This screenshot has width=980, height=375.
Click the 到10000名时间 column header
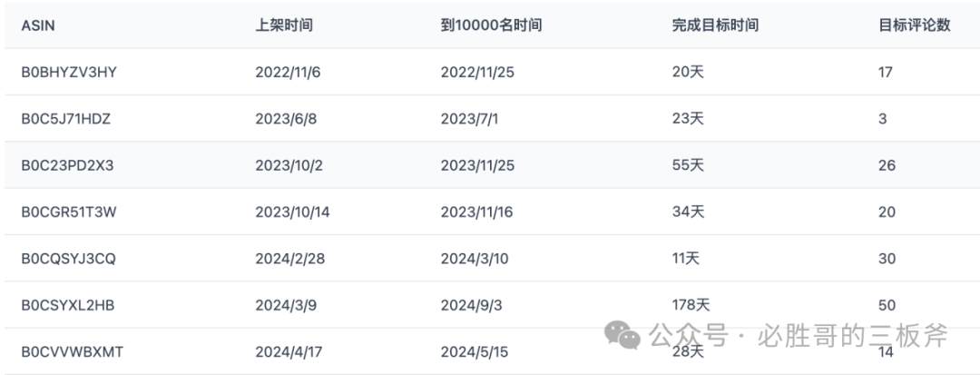coord(491,25)
